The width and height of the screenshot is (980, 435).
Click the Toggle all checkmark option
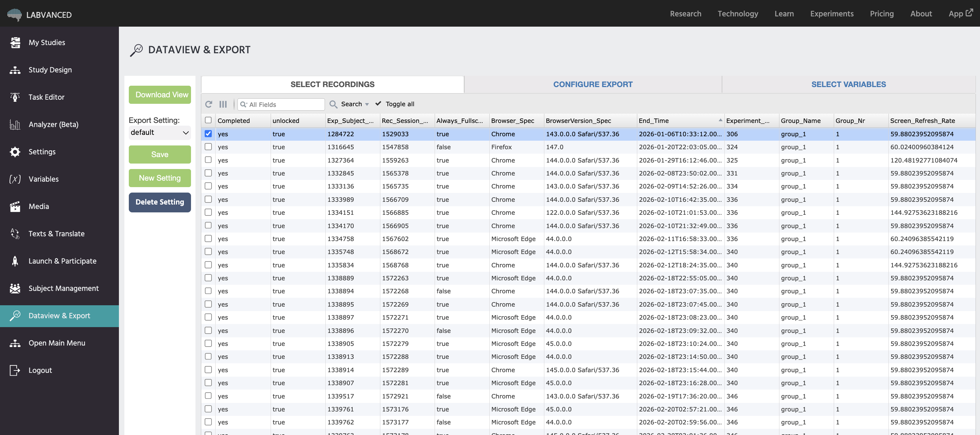[x=395, y=104]
